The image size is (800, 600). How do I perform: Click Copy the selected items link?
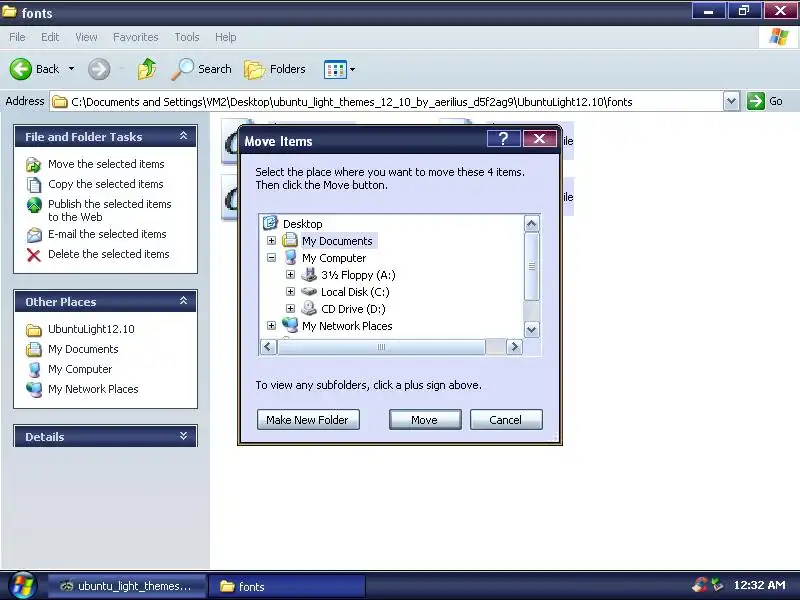(106, 184)
